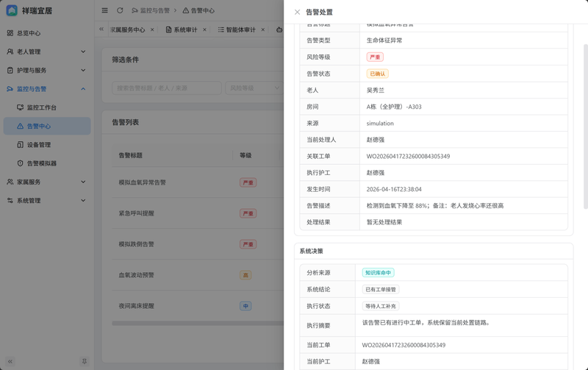Toggle the hamburger menu icon in header

[x=104, y=10]
